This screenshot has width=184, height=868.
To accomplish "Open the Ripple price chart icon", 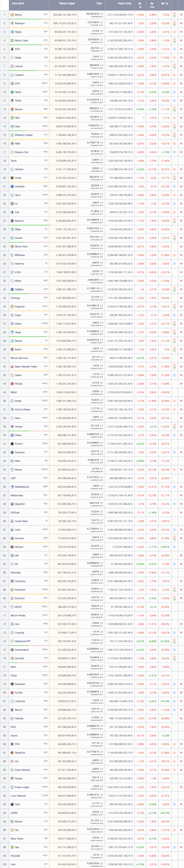I will [102, 31].
